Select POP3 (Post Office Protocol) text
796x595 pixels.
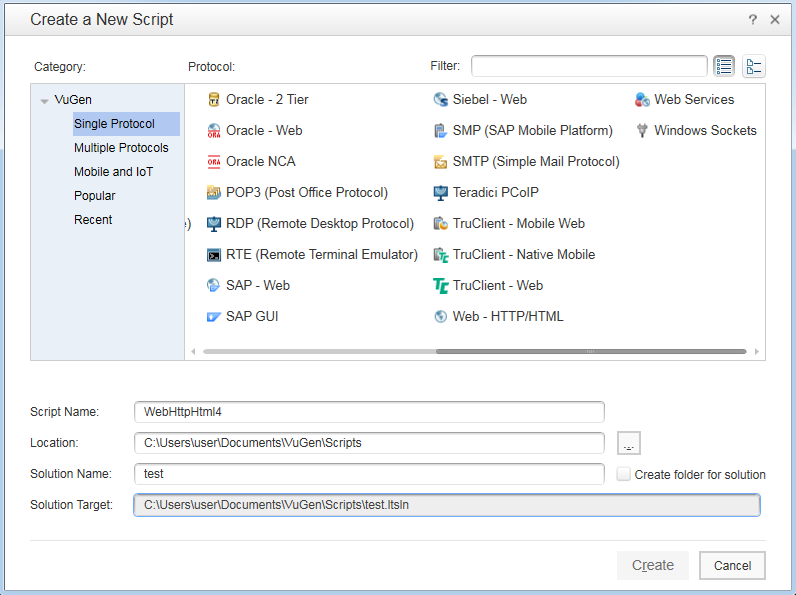[x=307, y=192]
